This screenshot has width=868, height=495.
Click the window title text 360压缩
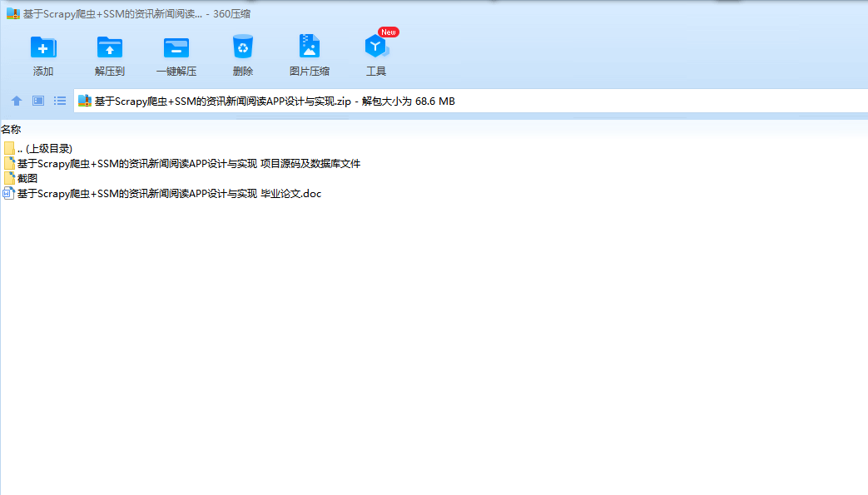click(232, 14)
